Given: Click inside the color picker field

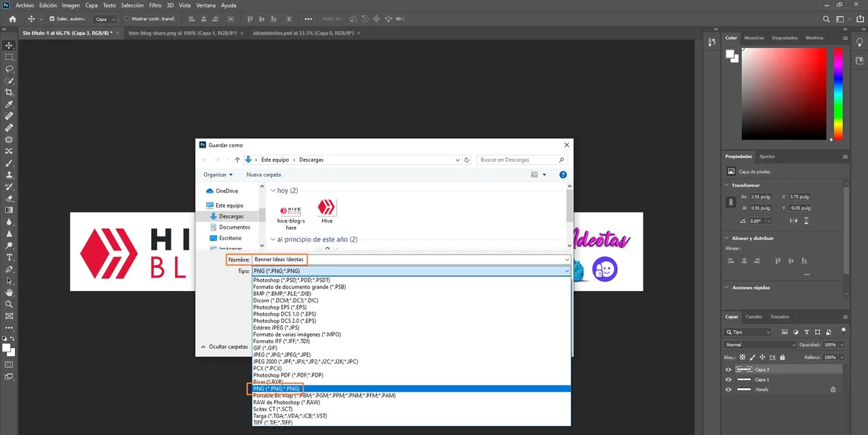Looking at the screenshot, I should [x=784, y=94].
